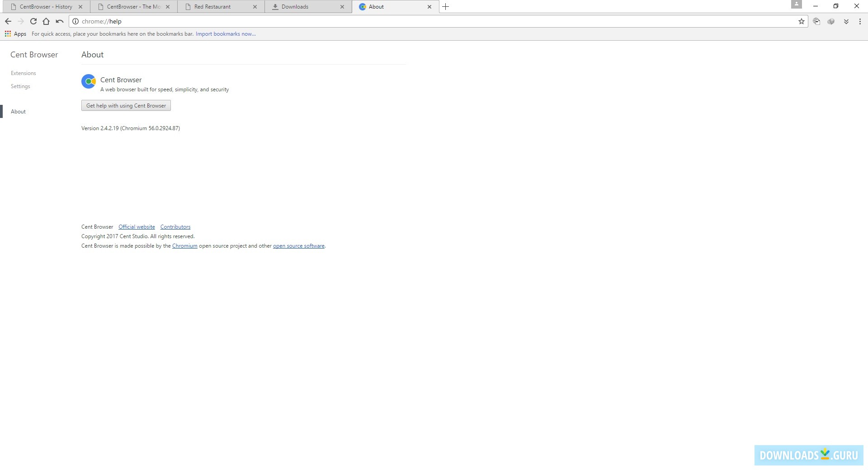Click the Cent Browser logo

point(89,81)
